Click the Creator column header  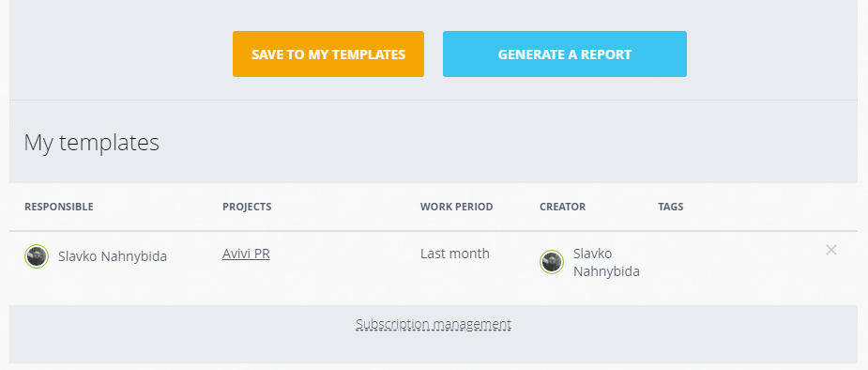[x=562, y=207]
